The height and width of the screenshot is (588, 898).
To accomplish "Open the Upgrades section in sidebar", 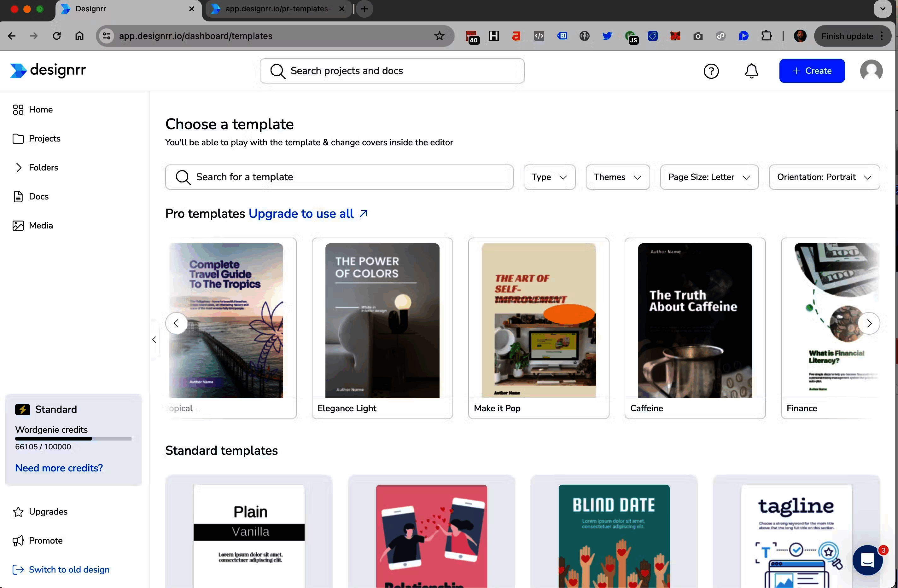I will [48, 511].
